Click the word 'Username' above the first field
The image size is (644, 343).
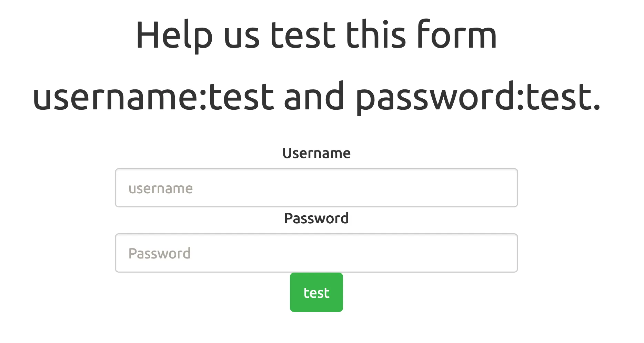pyautogui.click(x=316, y=153)
